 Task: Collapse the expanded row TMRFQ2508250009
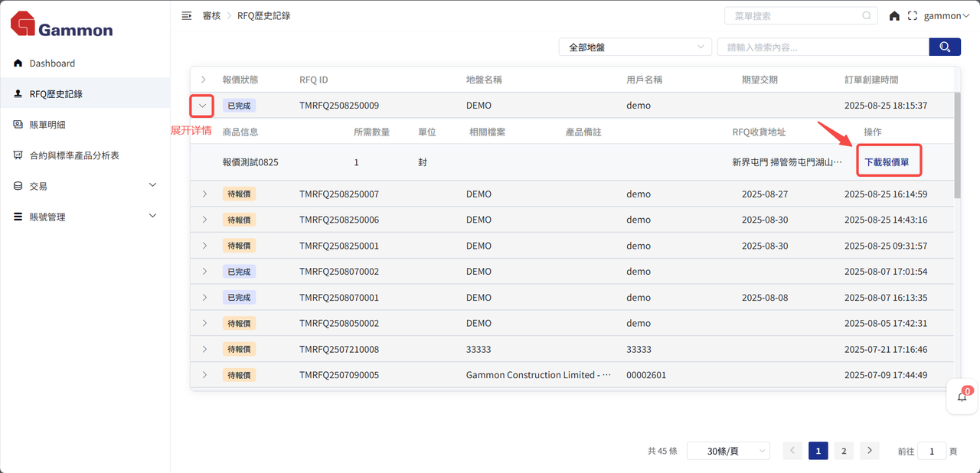202,106
